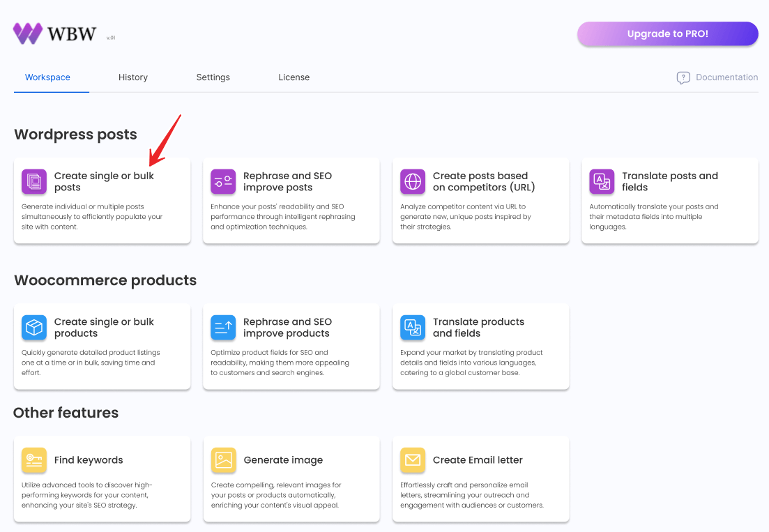Go to the License tab
The height and width of the screenshot is (532, 769).
click(x=294, y=77)
